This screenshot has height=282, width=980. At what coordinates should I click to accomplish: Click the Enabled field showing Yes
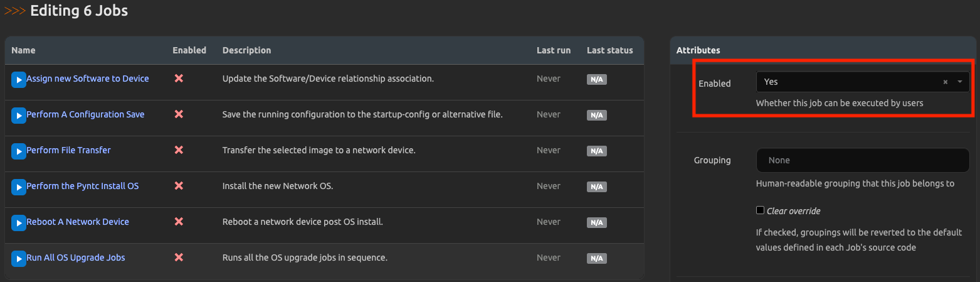(x=846, y=82)
